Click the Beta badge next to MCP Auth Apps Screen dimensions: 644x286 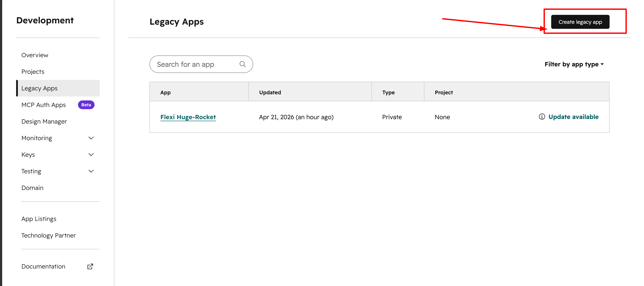[x=86, y=105]
